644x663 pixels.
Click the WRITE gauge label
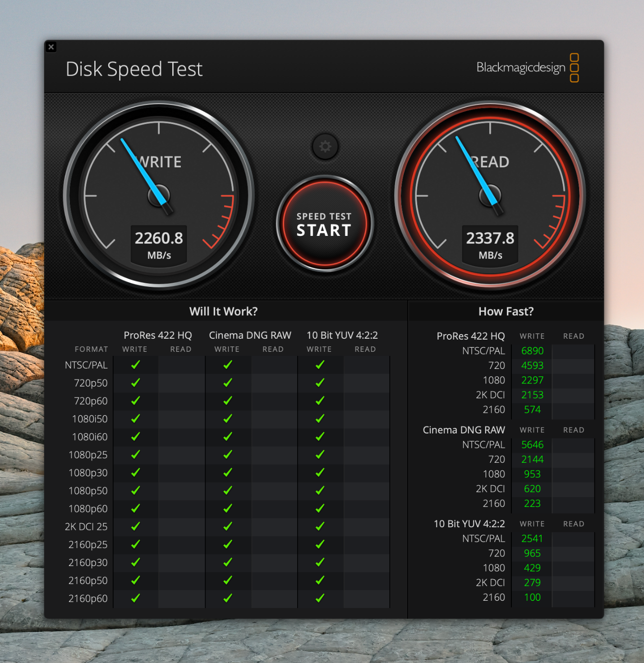[160, 162]
